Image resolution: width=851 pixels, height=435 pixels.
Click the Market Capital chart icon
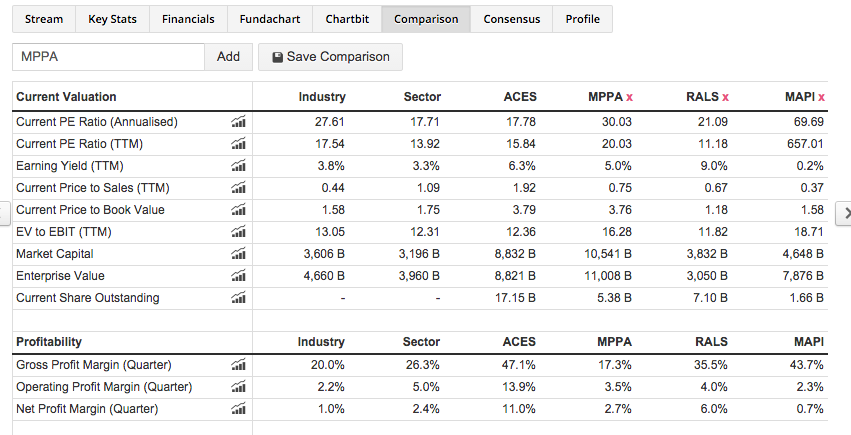coord(238,254)
